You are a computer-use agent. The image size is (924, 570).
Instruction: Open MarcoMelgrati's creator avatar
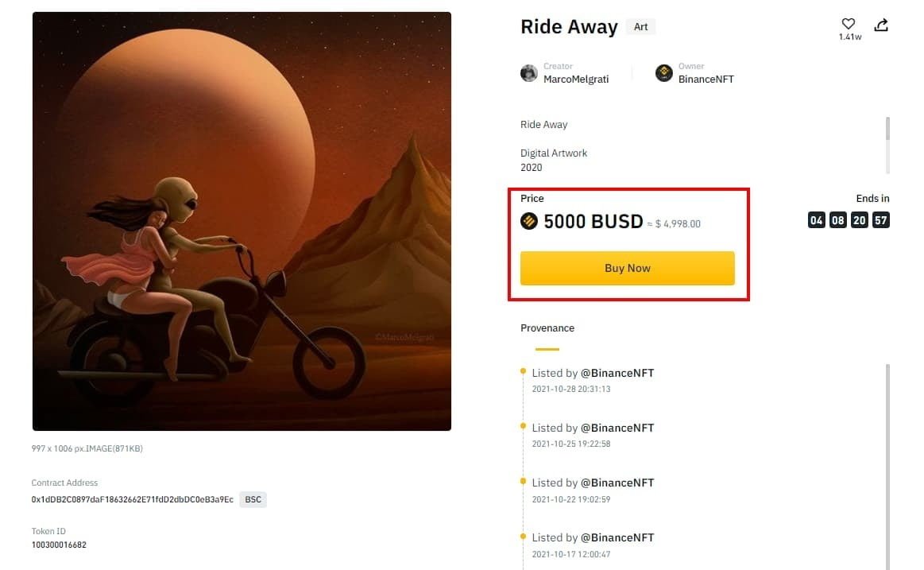click(529, 72)
